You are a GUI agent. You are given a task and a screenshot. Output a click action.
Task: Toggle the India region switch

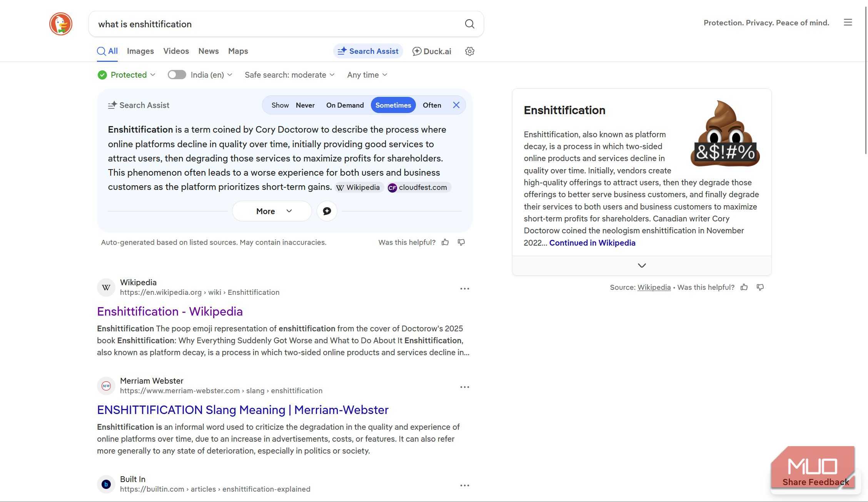pyautogui.click(x=177, y=75)
